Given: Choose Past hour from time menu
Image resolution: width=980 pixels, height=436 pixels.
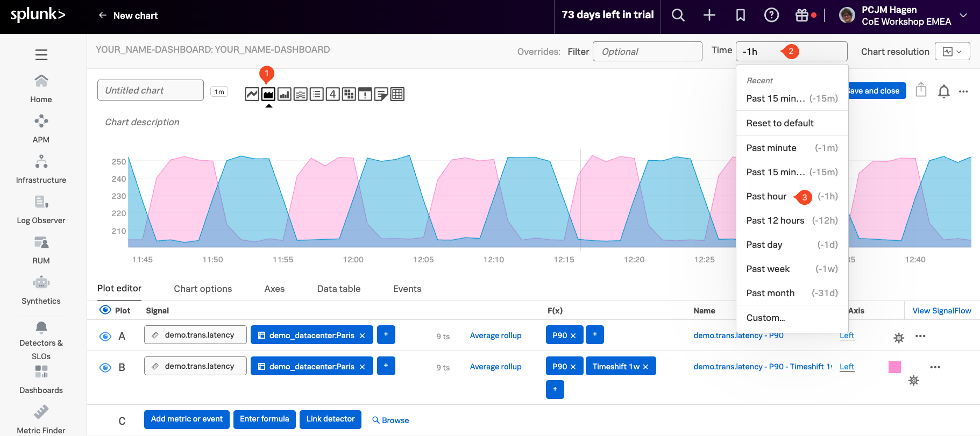Looking at the screenshot, I should click(766, 196).
